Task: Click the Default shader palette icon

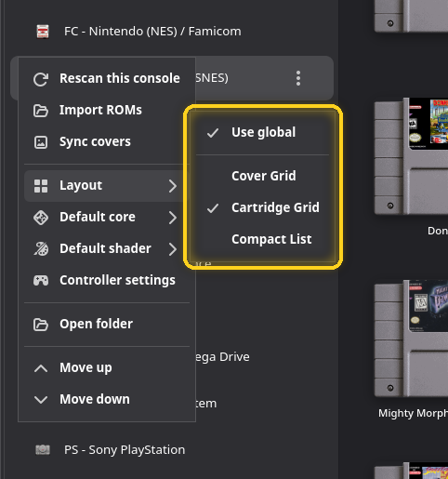Action: [41, 249]
